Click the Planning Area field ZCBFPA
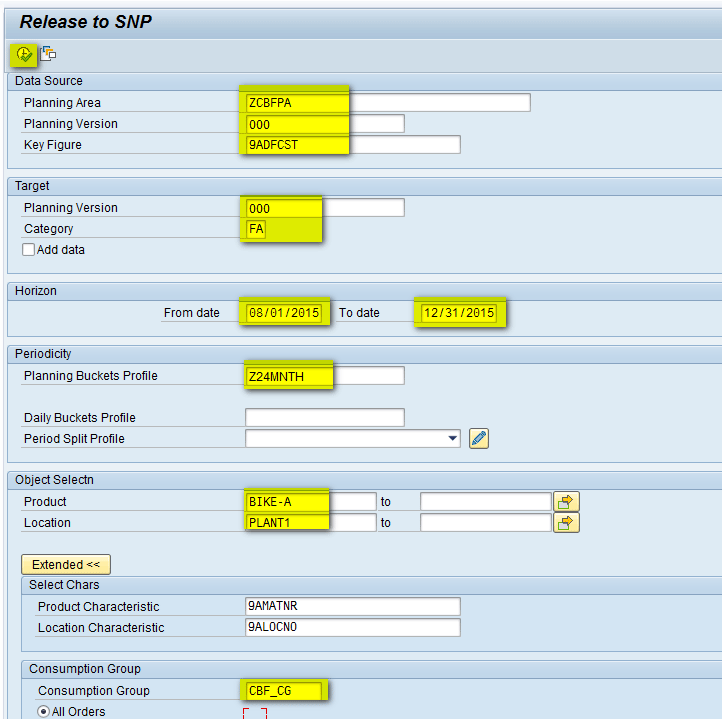The height and width of the screenshot is (719, 722). coord(296,103)
